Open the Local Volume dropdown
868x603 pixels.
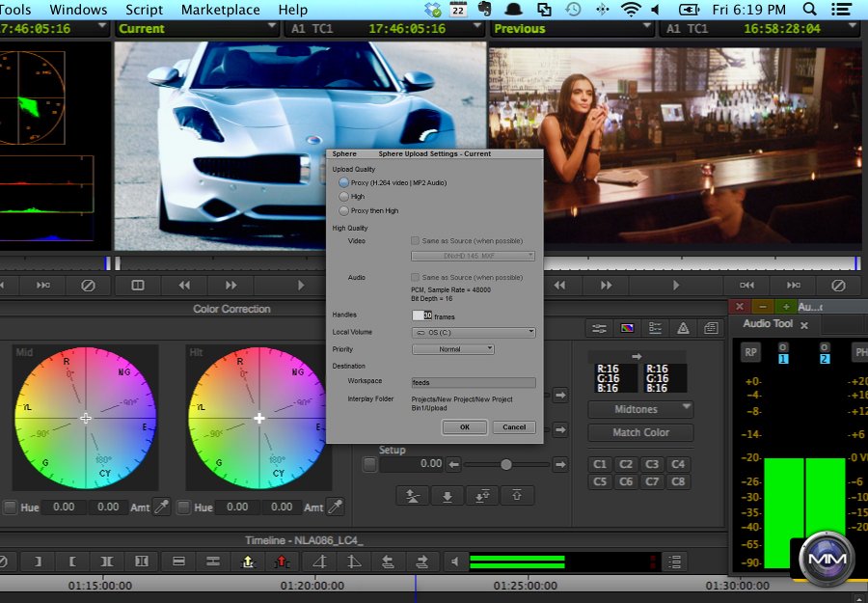473,333
